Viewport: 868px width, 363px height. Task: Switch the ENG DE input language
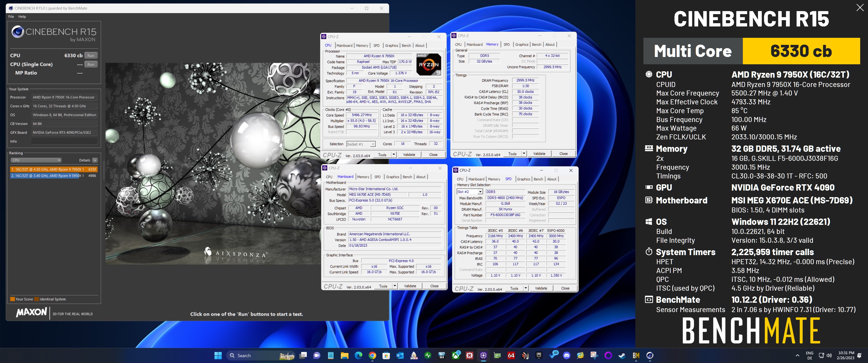pos(809,355)
